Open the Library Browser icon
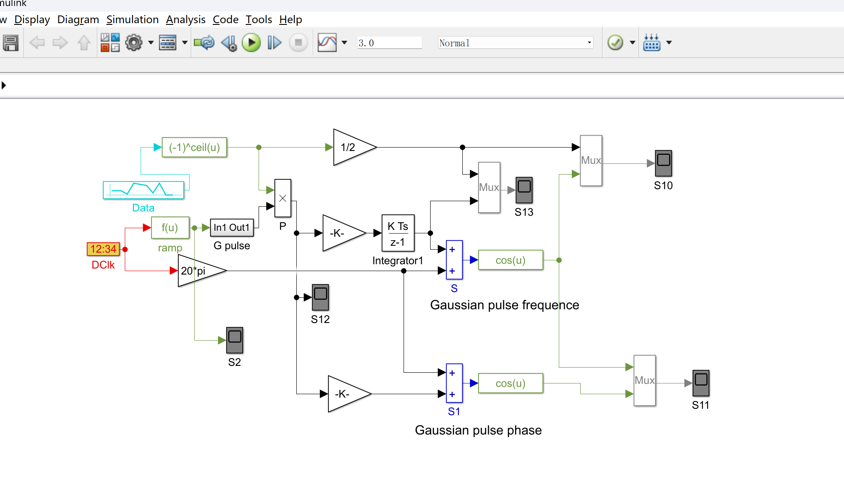This screenshot has height=504, width=844. pyautogui.click(x=110, y=43)
